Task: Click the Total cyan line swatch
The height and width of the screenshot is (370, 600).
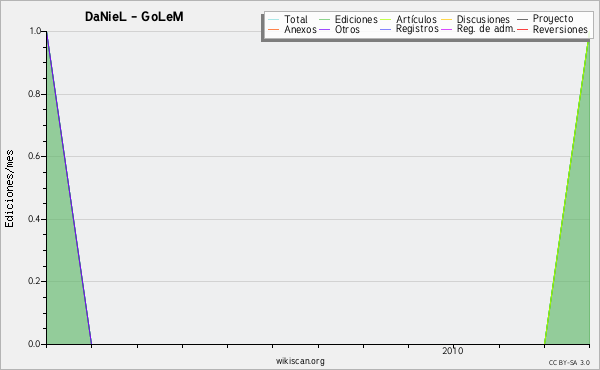Action: tap(274, 20)
